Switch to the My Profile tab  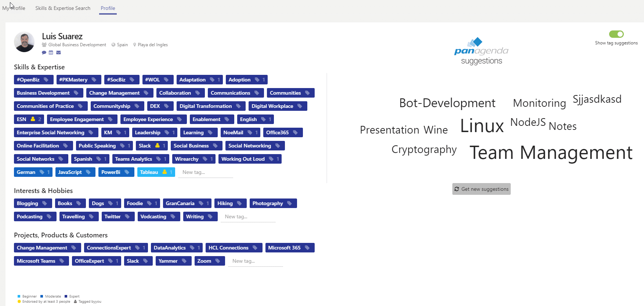[14, 8]
